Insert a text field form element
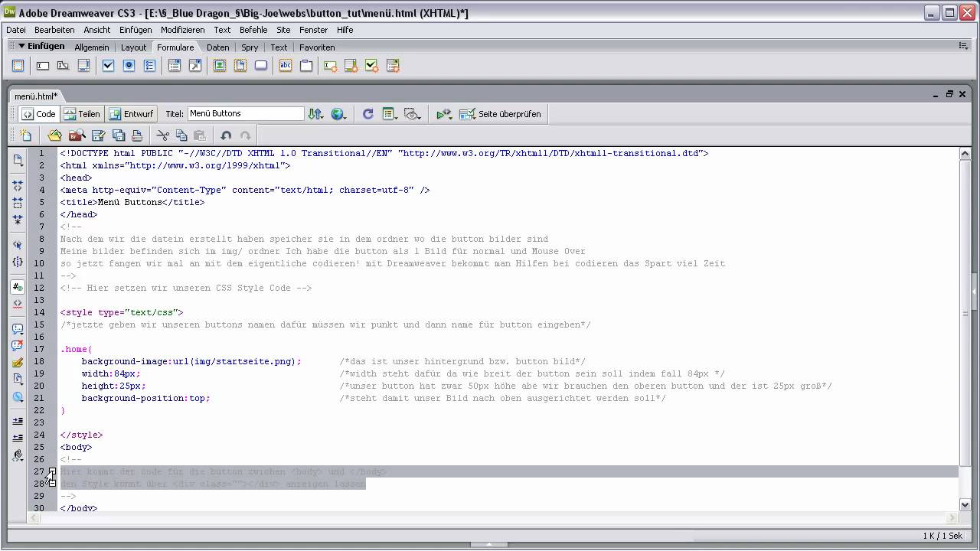Viewport: 980px width, 551px height. pyautogui.click(x=43, y=66)
